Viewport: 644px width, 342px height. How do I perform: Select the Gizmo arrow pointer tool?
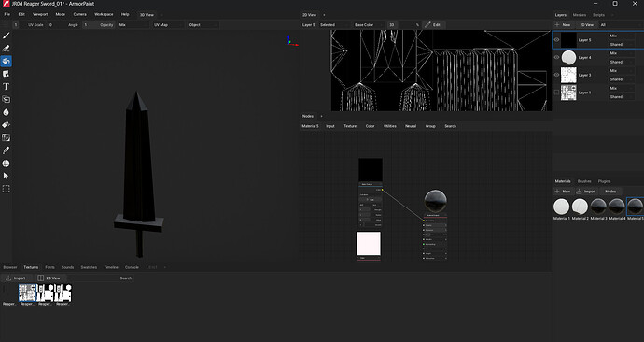(6, 176)
